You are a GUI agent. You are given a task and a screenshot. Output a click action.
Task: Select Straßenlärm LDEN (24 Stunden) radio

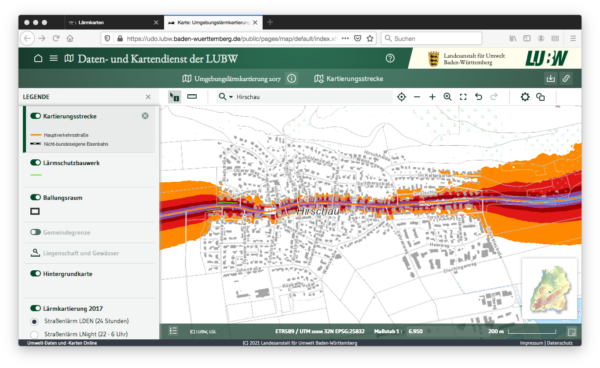coord(34,321)
